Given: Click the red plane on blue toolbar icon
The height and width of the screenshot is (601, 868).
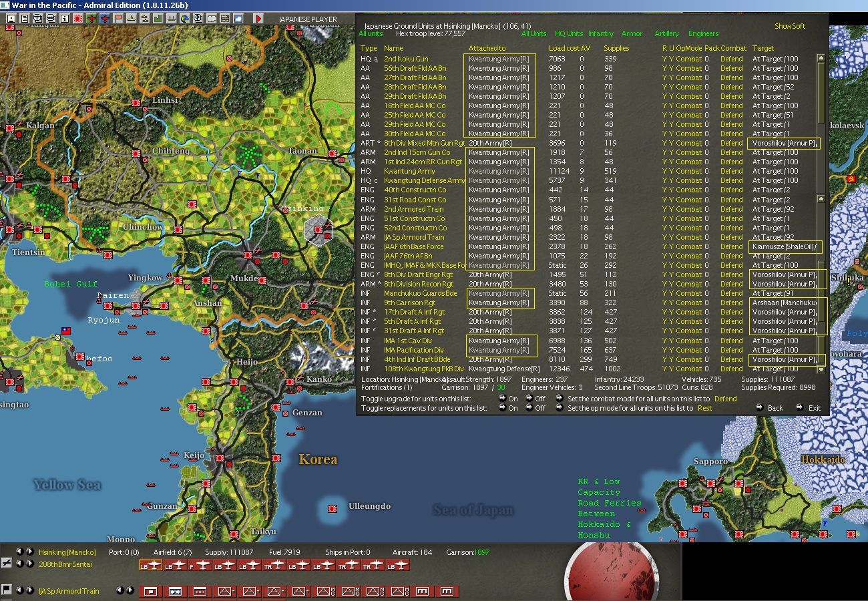Looking at the screenshot, I should tap(105, 18).
